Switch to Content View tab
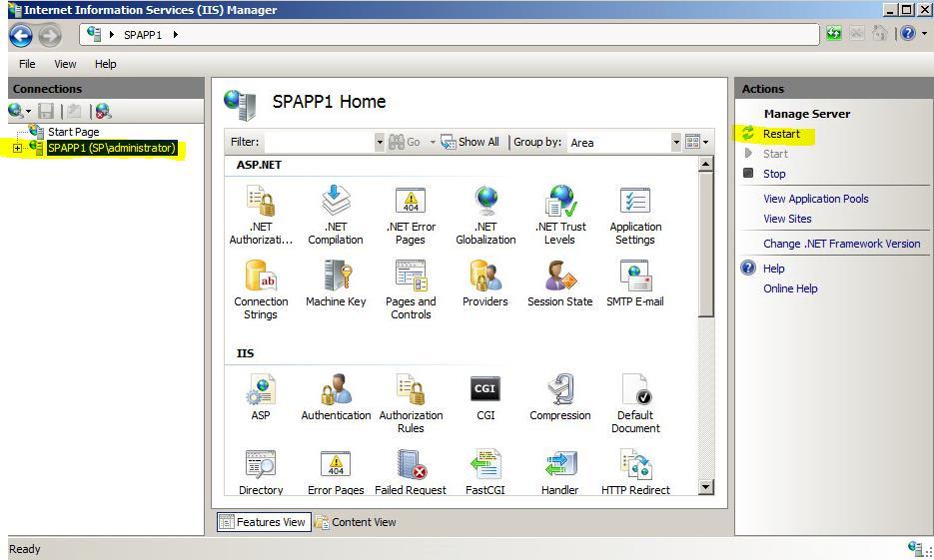 click(356, 522)
